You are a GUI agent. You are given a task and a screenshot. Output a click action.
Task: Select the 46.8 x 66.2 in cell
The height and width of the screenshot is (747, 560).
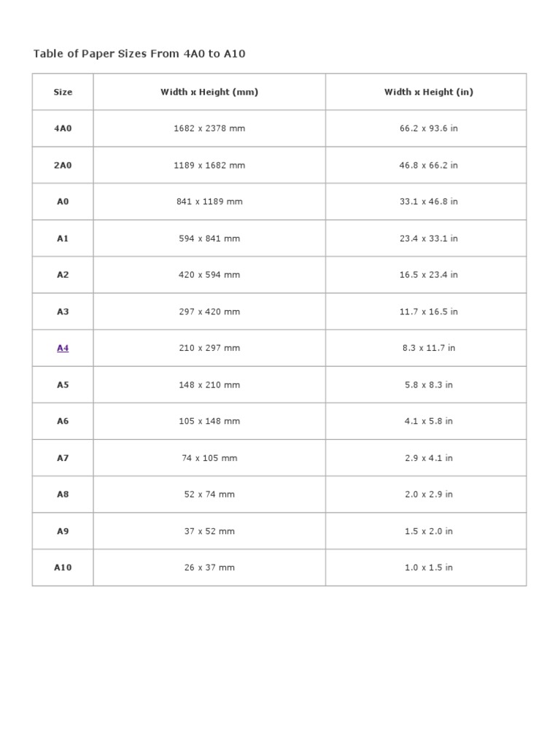pyautogui.click(x=429, y=165)
